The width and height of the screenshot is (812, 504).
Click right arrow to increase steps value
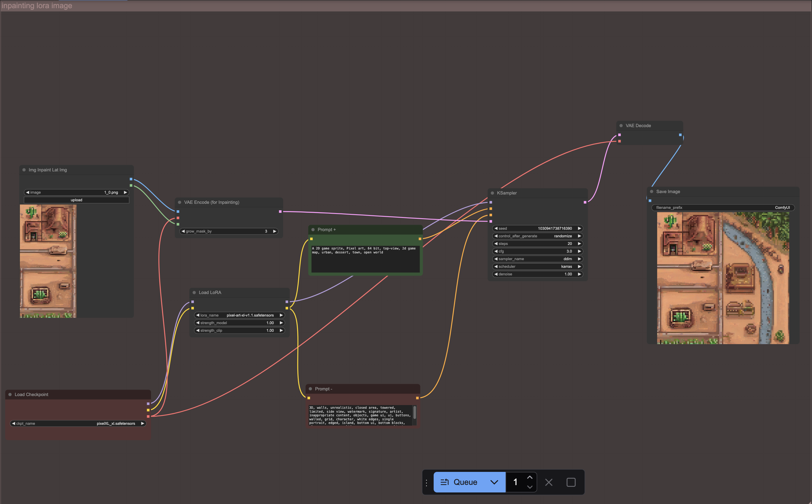click(580, 244)
